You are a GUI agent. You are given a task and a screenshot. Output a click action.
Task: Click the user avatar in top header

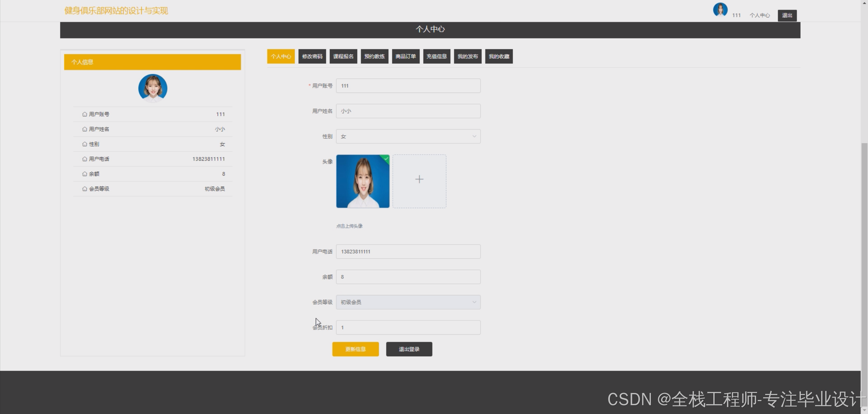tap(720, 9)
